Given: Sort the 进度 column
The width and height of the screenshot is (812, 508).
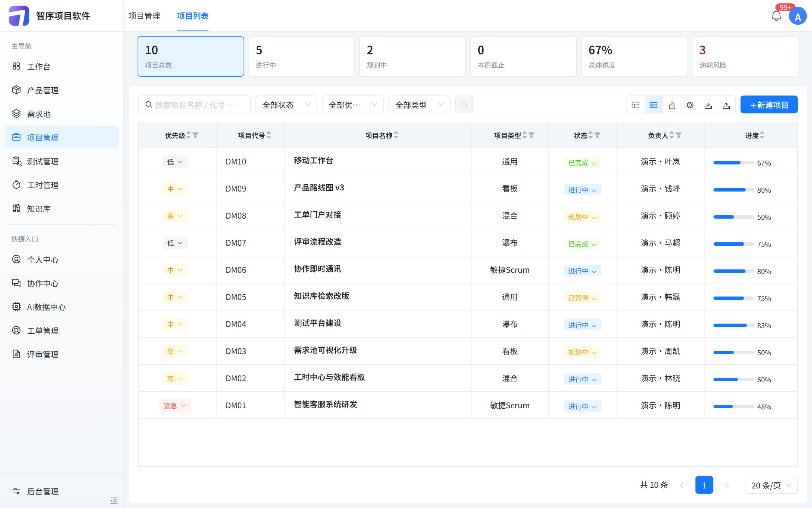Looking at the screenshot, I should tap(762, 135).
